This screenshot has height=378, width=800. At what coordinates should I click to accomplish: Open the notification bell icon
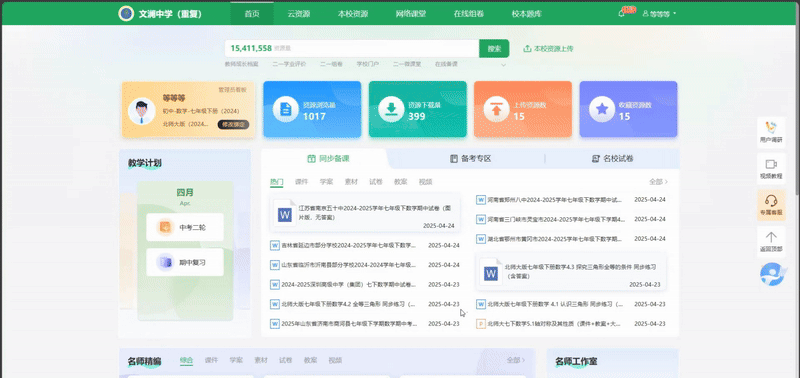click(621, 14)
